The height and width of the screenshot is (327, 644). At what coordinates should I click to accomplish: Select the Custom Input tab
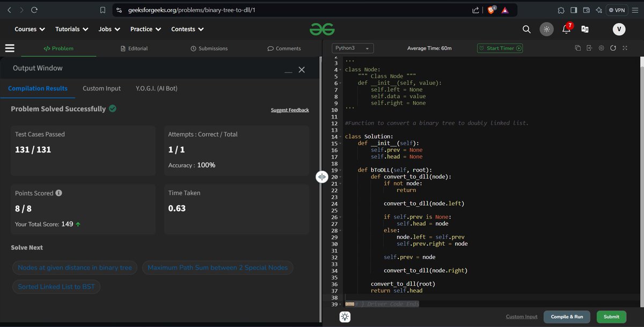(101, 88)
